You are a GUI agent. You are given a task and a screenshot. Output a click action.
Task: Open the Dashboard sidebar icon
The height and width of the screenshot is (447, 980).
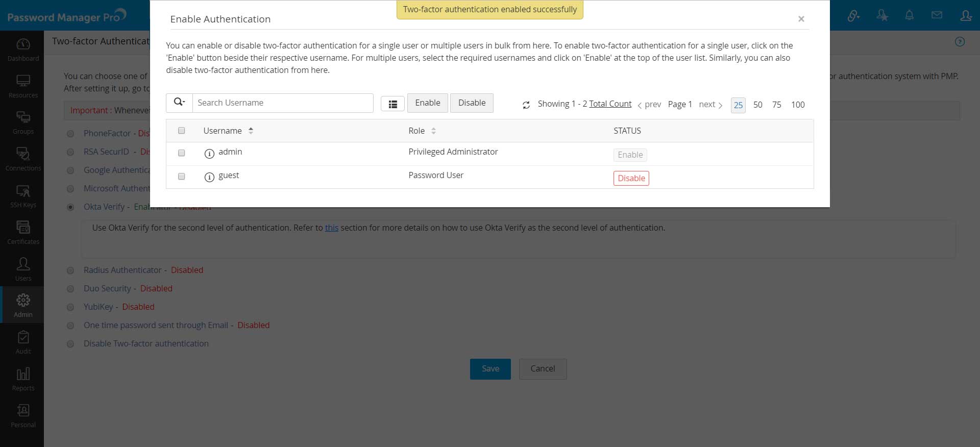[23, 49]
